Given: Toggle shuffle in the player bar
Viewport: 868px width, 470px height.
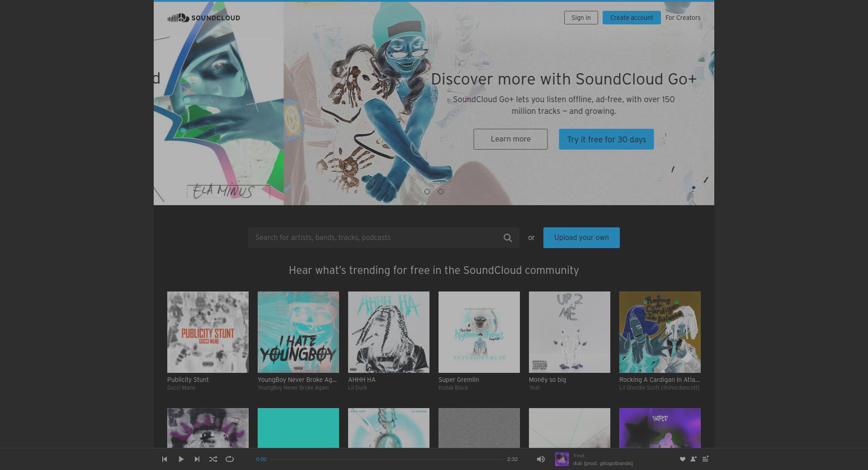Looking at the screenshot, I should pos(213,459).
